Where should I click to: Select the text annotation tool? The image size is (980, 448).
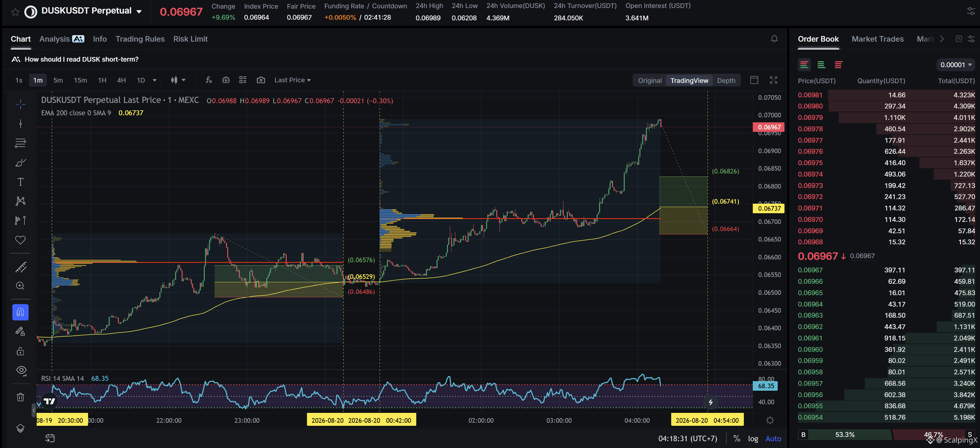click(21, 182)
